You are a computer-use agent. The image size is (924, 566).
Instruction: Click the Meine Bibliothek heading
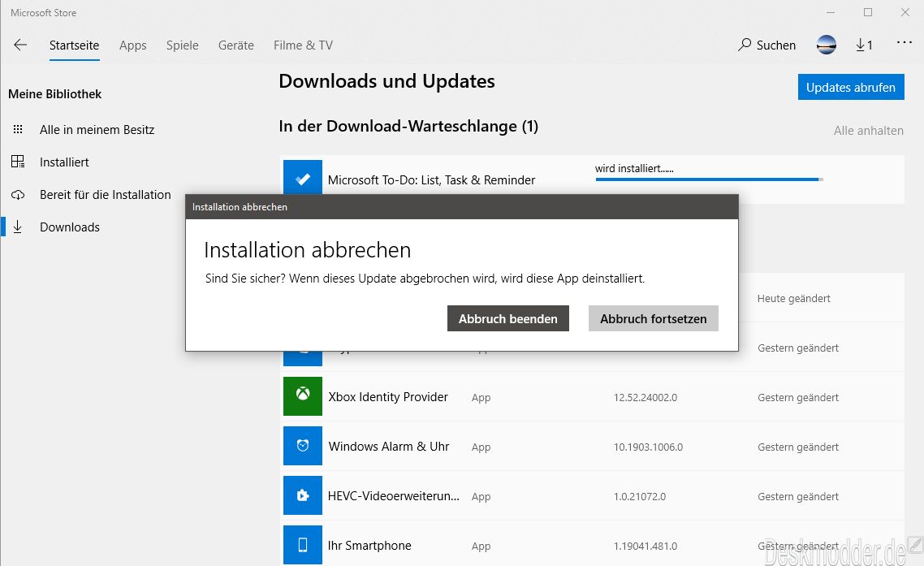[x=54, y=94]
